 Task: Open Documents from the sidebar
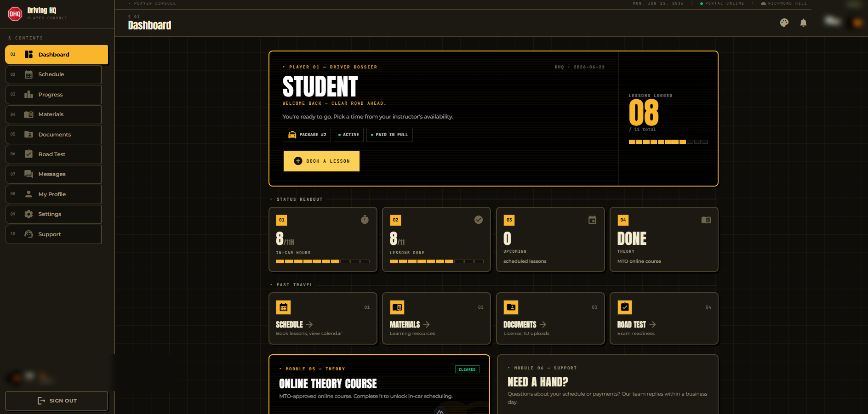point(53,134)
